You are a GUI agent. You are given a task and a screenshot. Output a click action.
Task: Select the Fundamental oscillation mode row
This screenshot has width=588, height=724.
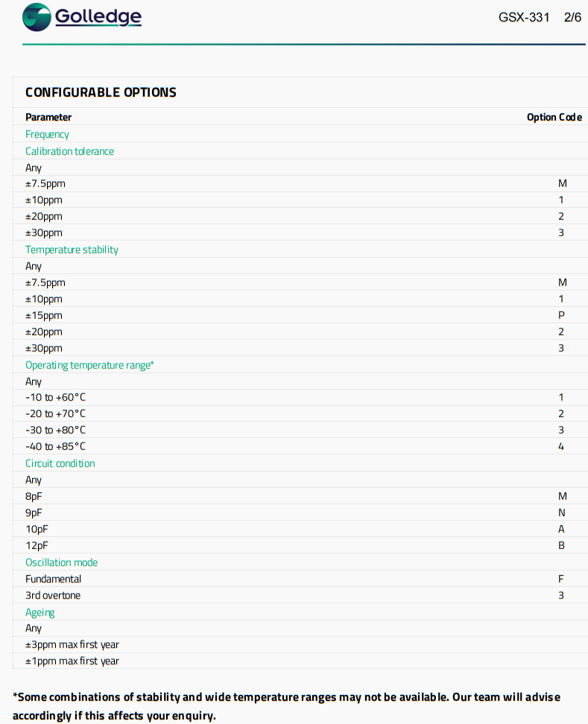click(x=53, y=579)
